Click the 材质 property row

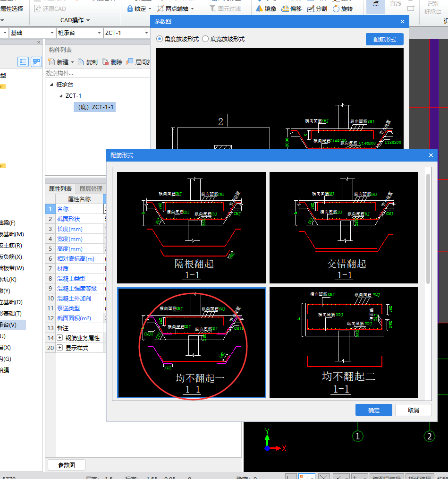[x=76, y=268]
